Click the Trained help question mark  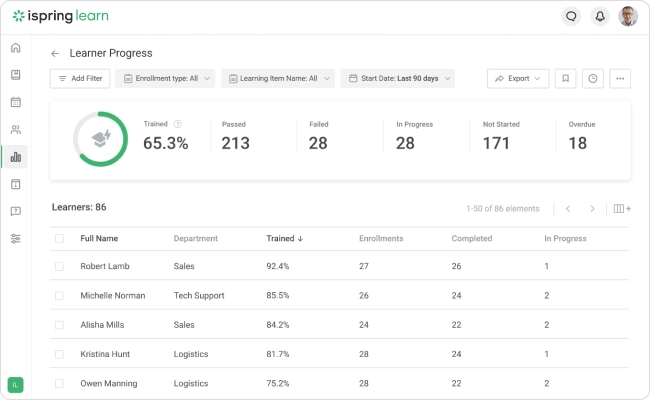pos(178,124)
